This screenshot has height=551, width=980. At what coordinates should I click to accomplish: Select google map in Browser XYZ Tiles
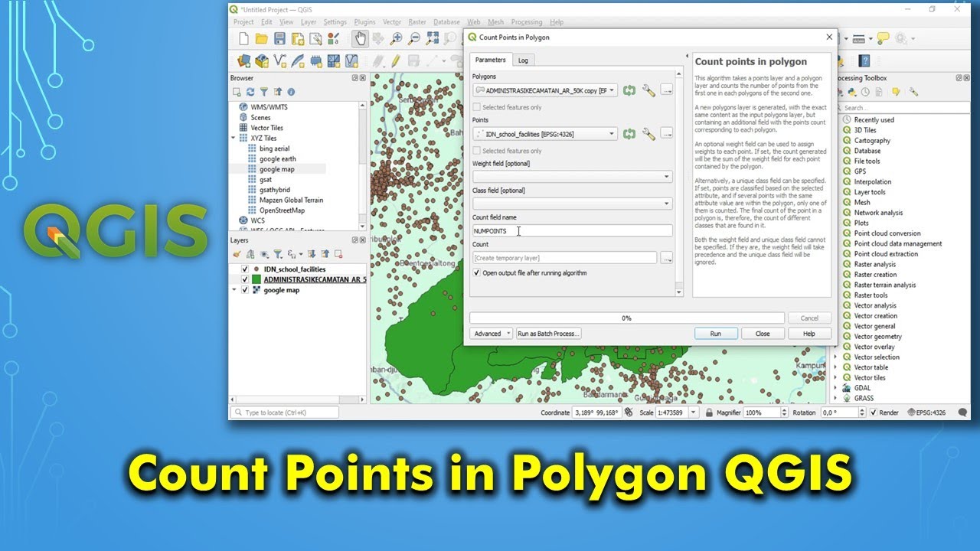pyautogui.click(x=276, y=169)
